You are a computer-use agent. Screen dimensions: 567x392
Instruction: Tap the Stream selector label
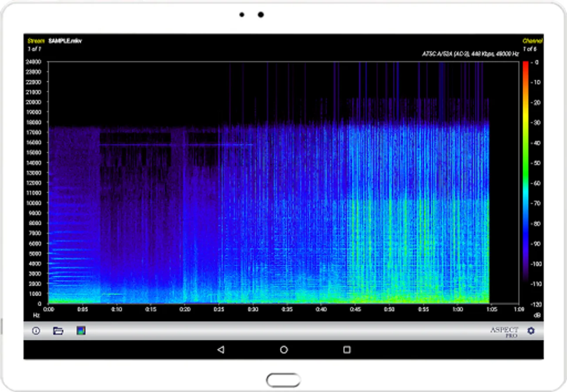(36, 41)
